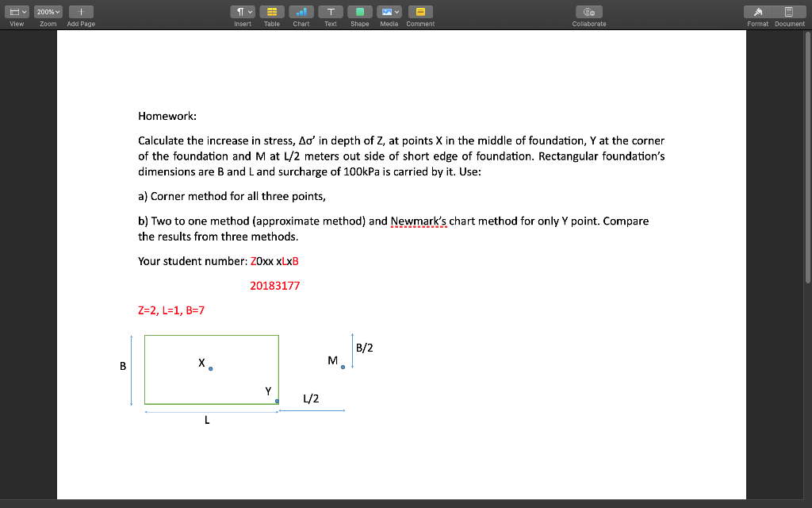Insert a Table into the document

(x=271, y=11)
